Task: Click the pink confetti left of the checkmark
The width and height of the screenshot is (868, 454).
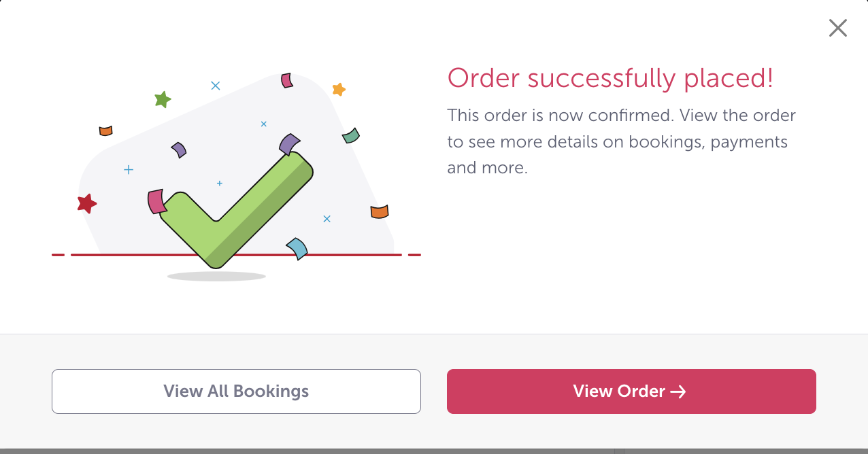Action: 156,201
